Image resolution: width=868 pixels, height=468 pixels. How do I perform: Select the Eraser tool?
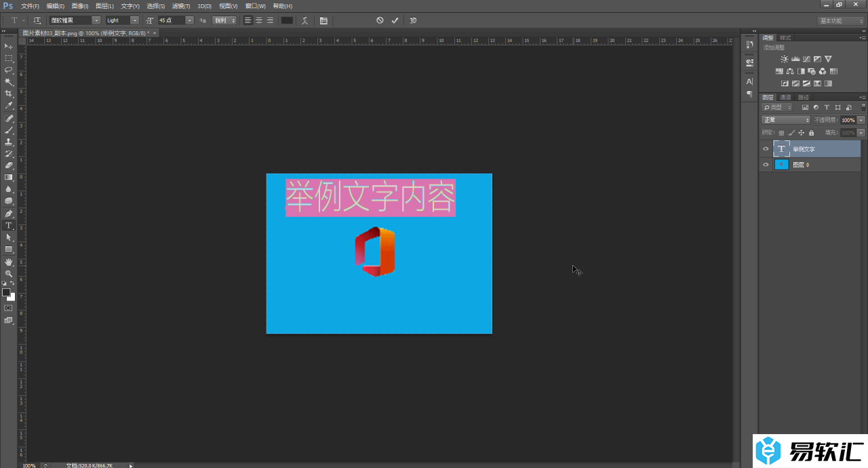[x=9, y=165]
